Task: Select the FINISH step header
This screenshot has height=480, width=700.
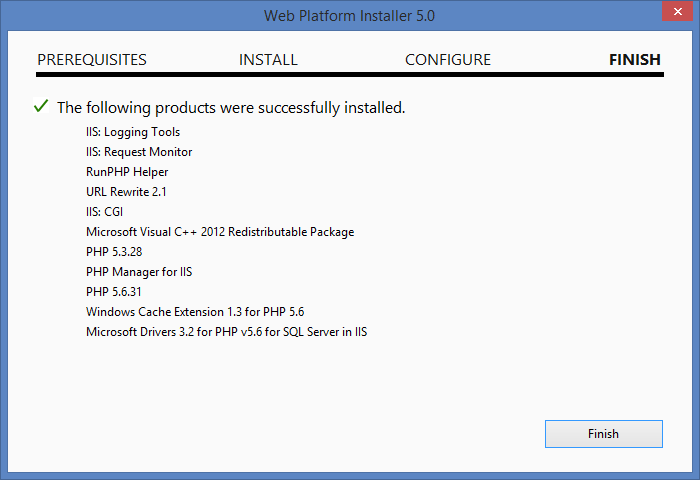Action: pos(635,60)
